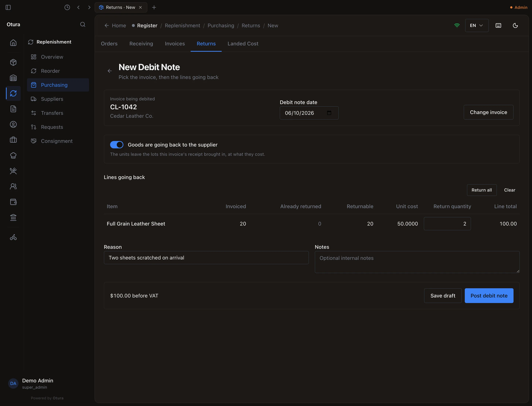Click the Post debit note button
This screenshot has width=532, height=406.
coord(489,296)
